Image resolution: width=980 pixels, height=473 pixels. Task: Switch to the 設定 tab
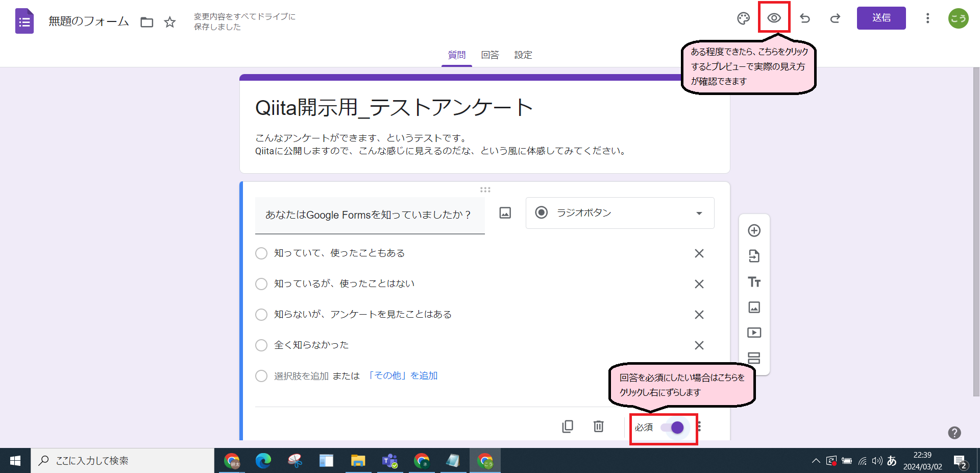coord(523,55)
